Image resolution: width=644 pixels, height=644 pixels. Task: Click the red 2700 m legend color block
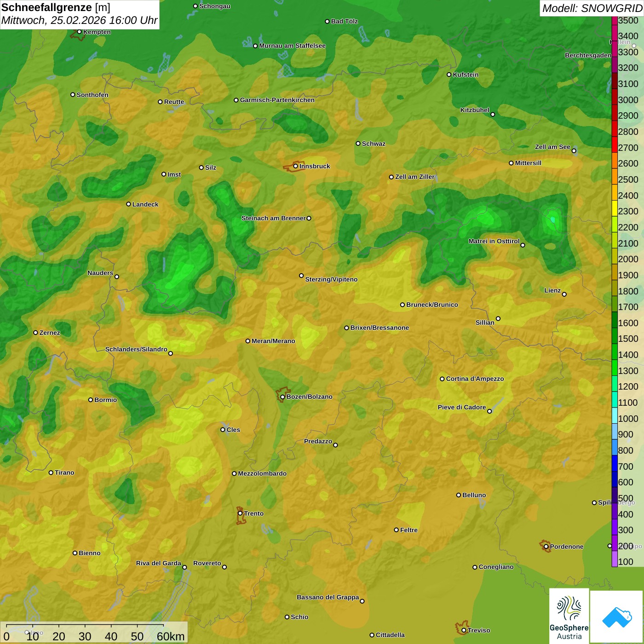point(615,144)
